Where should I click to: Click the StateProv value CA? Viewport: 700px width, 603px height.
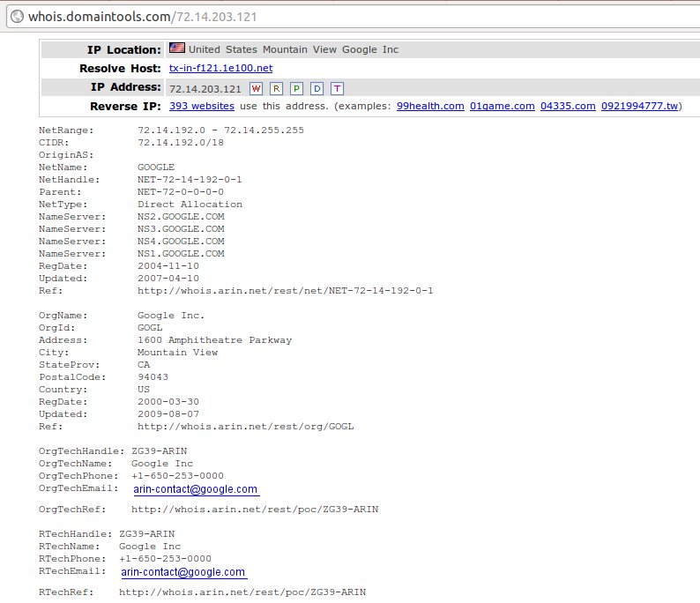[x=144, y=365]
